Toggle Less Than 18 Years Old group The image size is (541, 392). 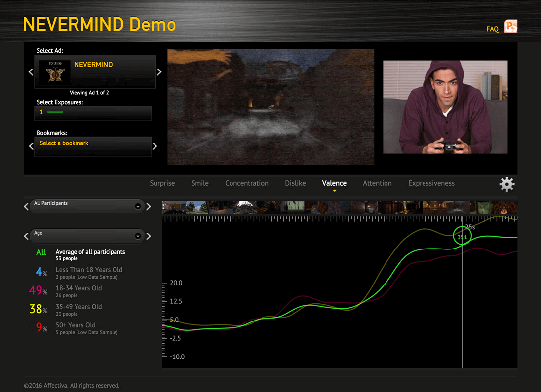[x=79, y=273]
